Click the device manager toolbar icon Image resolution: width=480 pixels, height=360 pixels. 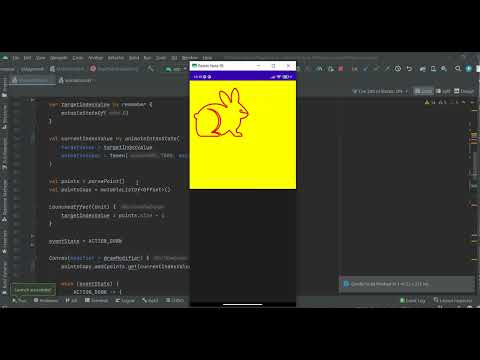tap(433, 69)
